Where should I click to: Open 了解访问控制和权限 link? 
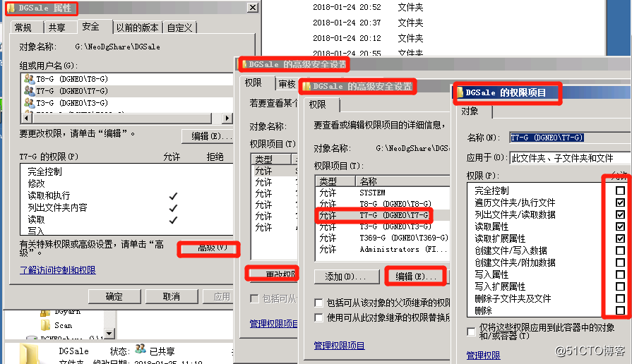point(58,270)
